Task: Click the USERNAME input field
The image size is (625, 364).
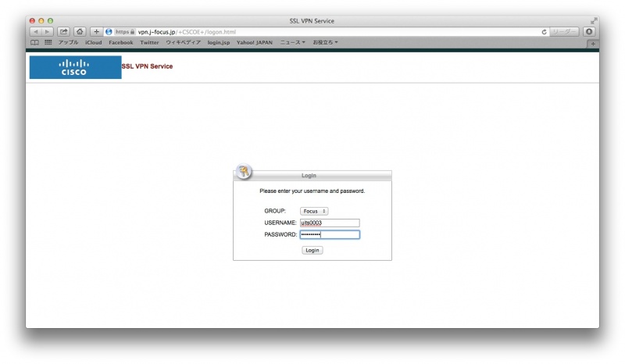Action: 330,223
